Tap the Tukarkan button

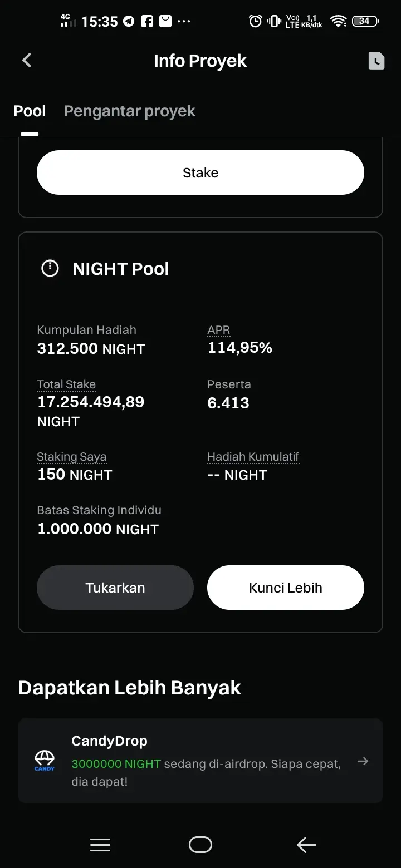tap(115, 588)
